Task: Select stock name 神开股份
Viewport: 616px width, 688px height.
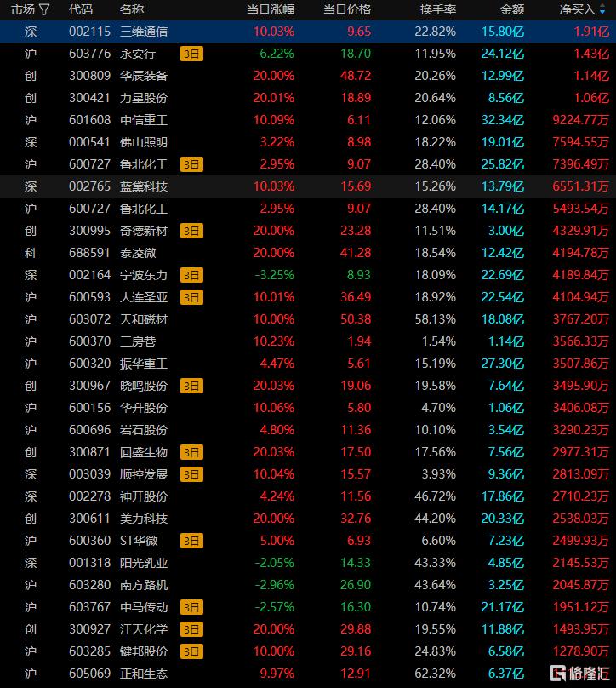Action: pyautogui.click(x=144, y=496)
